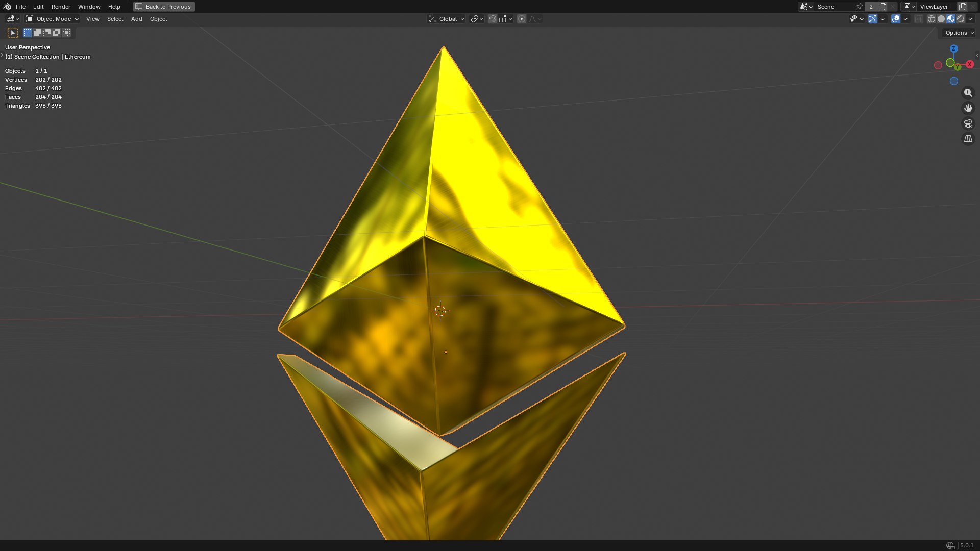Open the Window menu
Screen dimensions: 980x551
coord(89,7)
